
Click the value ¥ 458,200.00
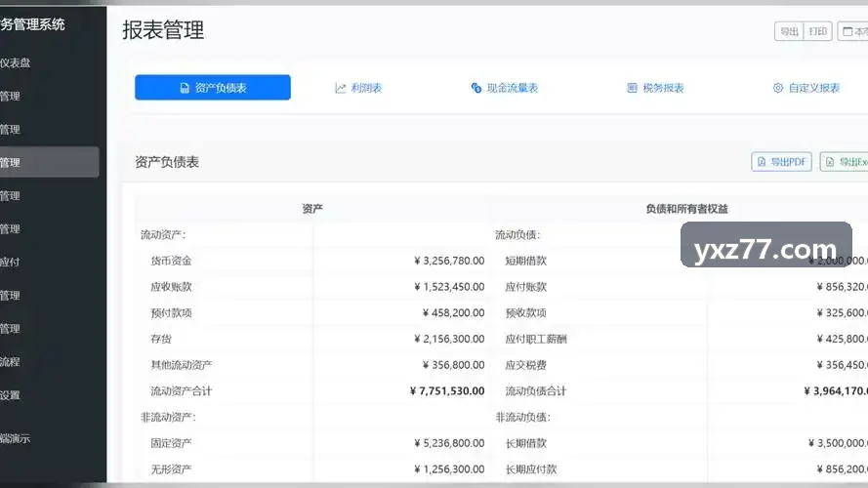point(453,312)
